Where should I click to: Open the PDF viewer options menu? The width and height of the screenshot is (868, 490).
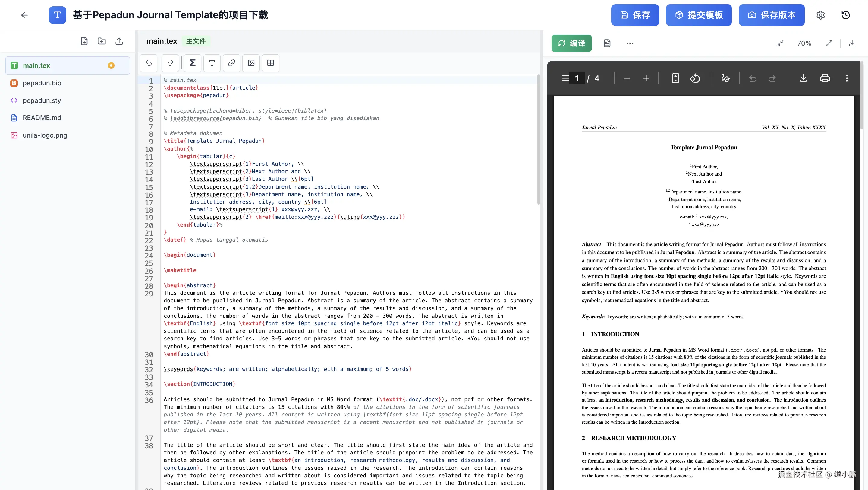(847, 78)
